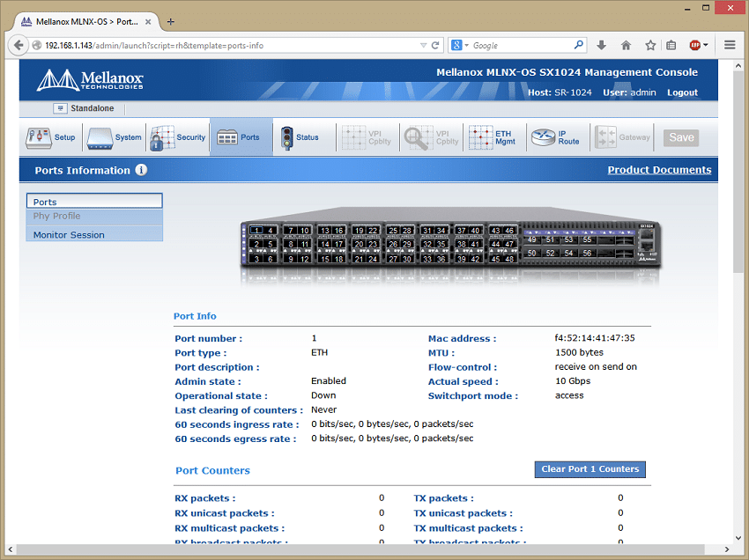Close the Mellanox MLNX-OS browser tab
This screenshot has height=560, width=749.
tap(148, 22)
